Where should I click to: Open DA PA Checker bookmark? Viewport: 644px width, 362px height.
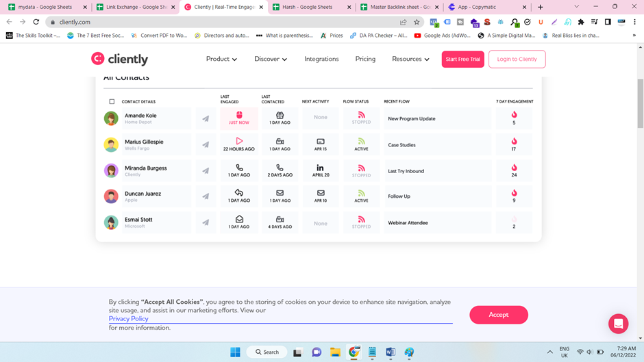[x=379, y=36]
